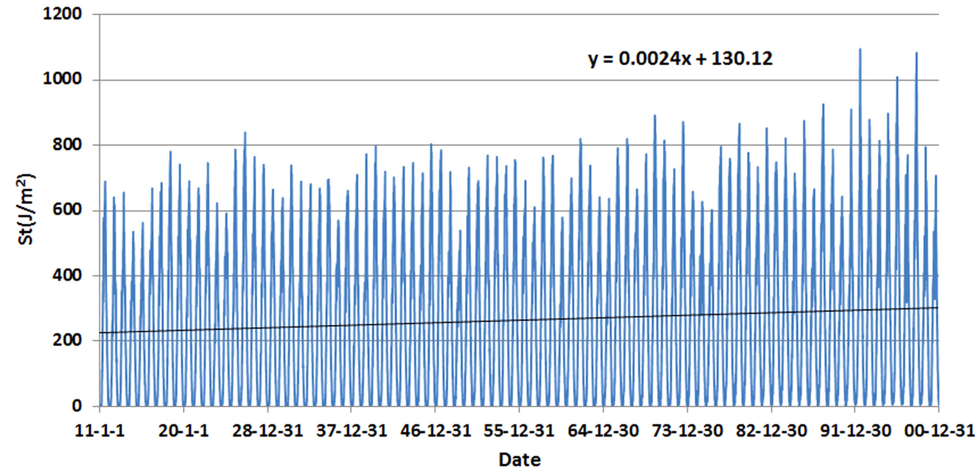The width and height of the screenshot is (980, 474).
Task: Click the 73-12-30 date label
Action: click(x=688, y=431)
